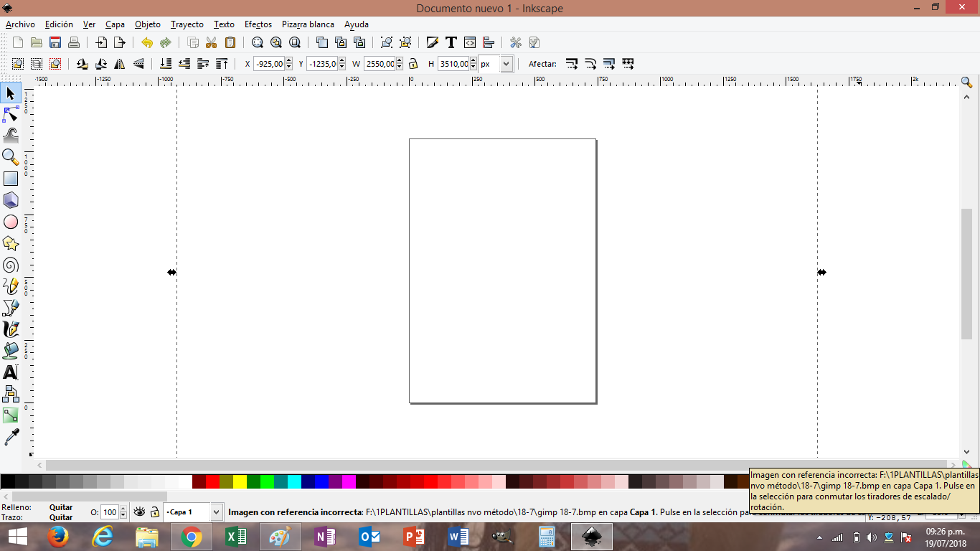Open the Windows Start button
Image resolution: width=980 pixels, height=551 pixels.
click(x=17, y=537)
